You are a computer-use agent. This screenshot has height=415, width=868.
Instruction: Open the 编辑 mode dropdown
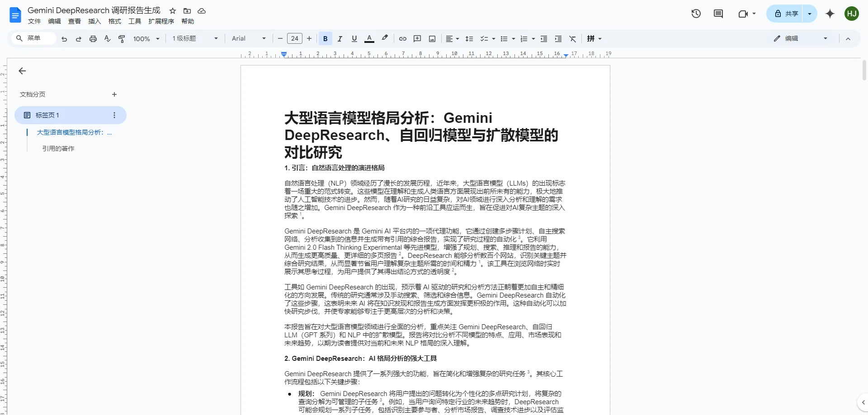pos(801,39)
